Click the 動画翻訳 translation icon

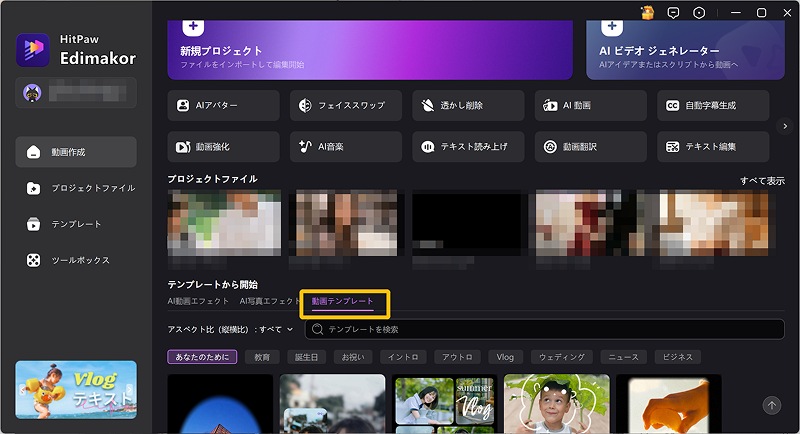coord(550,147)
